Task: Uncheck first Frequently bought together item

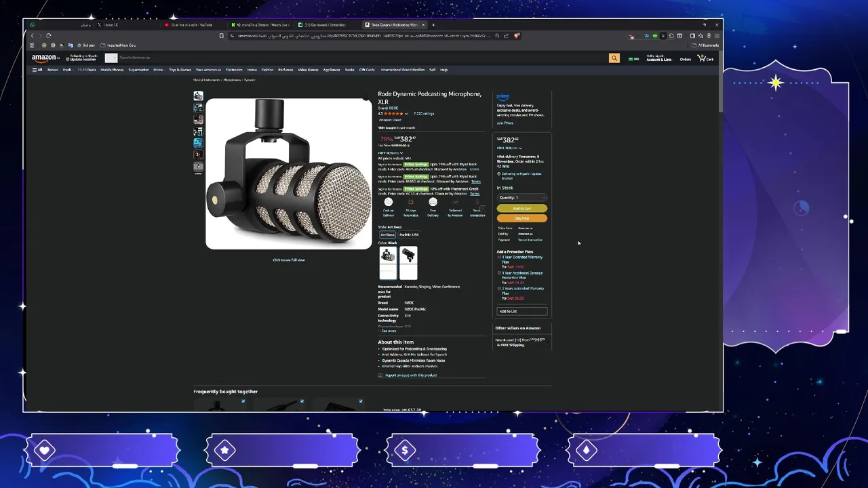Action: pyautogui.click(x=243, y=401)
